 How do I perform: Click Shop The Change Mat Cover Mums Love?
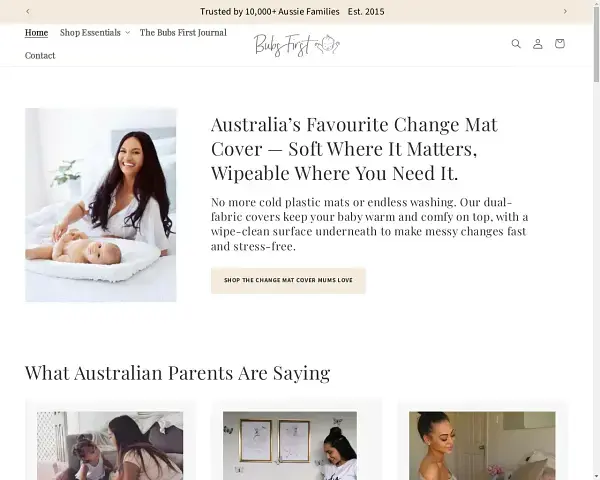pyautogui.click(x=288, y=280)
